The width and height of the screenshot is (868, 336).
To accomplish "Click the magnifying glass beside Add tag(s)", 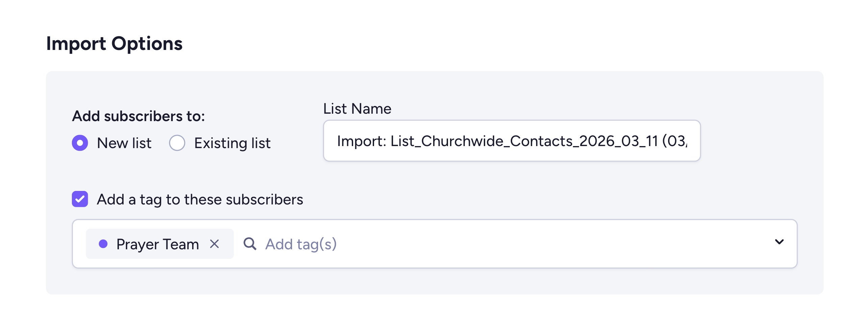I will [x=250, y=244].
